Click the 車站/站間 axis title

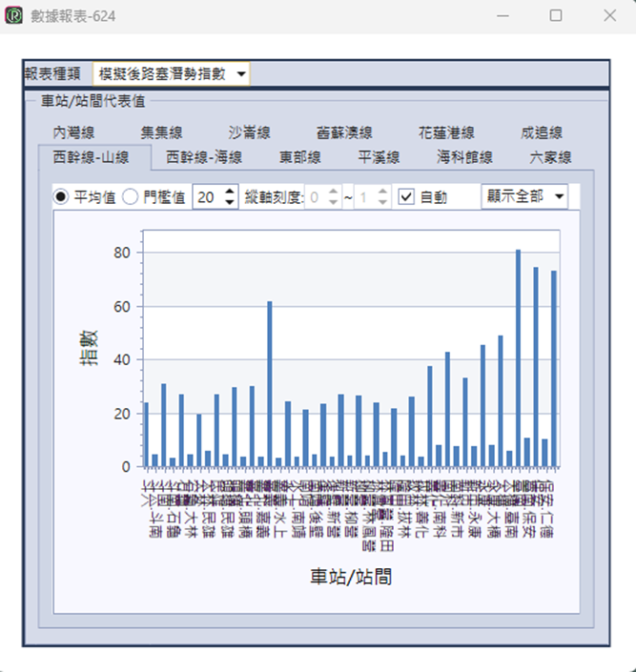point(351,577)
